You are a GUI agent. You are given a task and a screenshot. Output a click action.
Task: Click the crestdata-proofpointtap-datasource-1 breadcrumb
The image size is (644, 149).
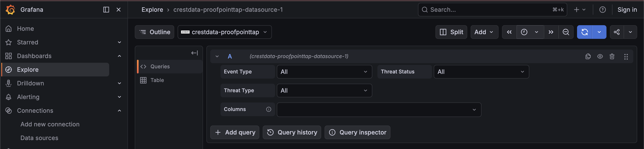tap(228, 10)
